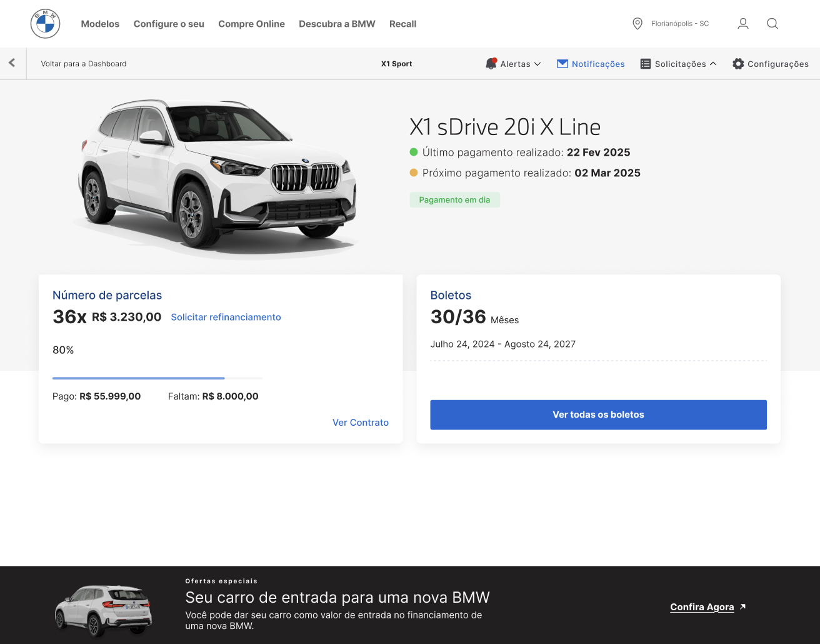Open the Modelos menu

100,24
